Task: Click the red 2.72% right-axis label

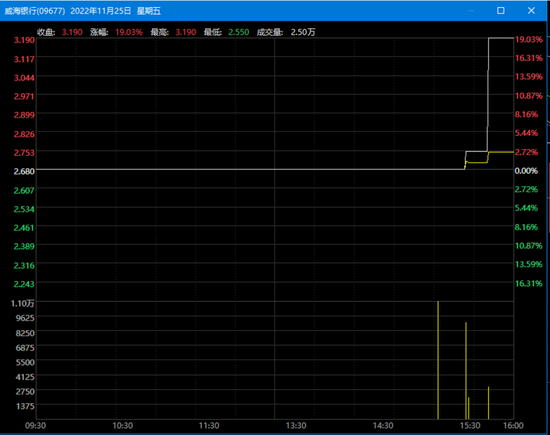Action: click(x=526, y=152)
